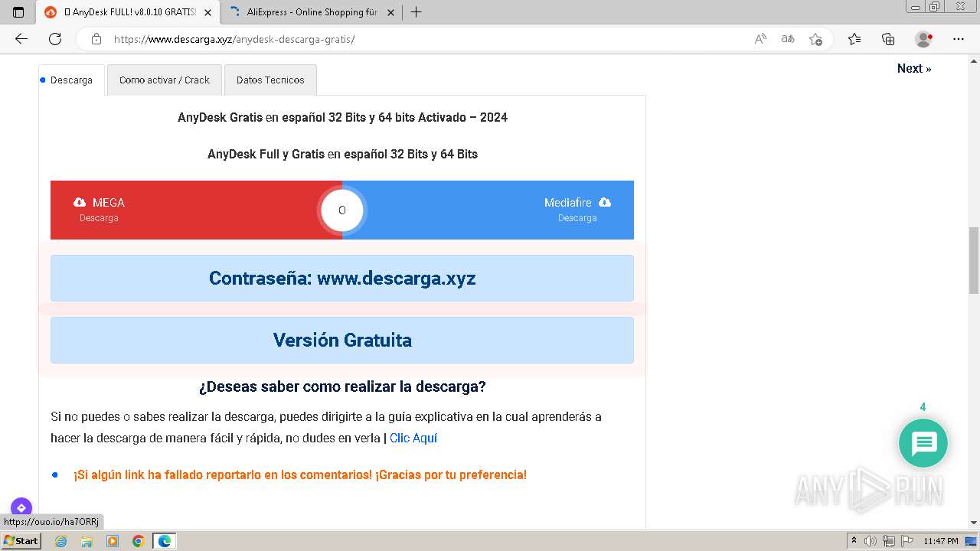Click ¿Deseas saber como realizar la descarga? heading

[342, 386]
